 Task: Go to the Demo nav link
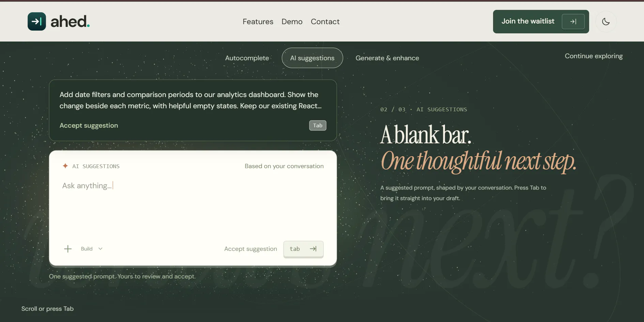point(292,21)
